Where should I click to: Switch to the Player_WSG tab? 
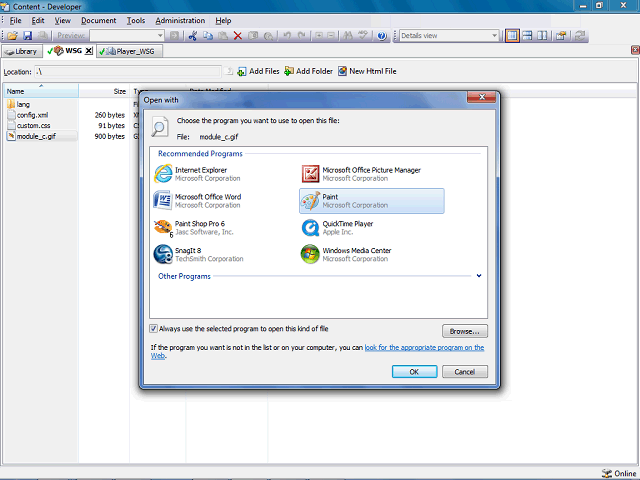[x=129, y=51]
